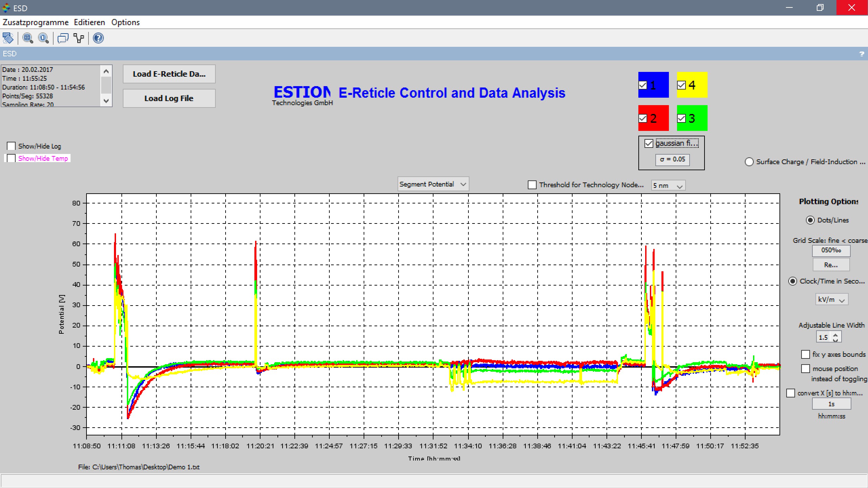Click the green channel 3 color swatch
The width and height of the screenshot is (868, 488).
(x=692, y=118)
